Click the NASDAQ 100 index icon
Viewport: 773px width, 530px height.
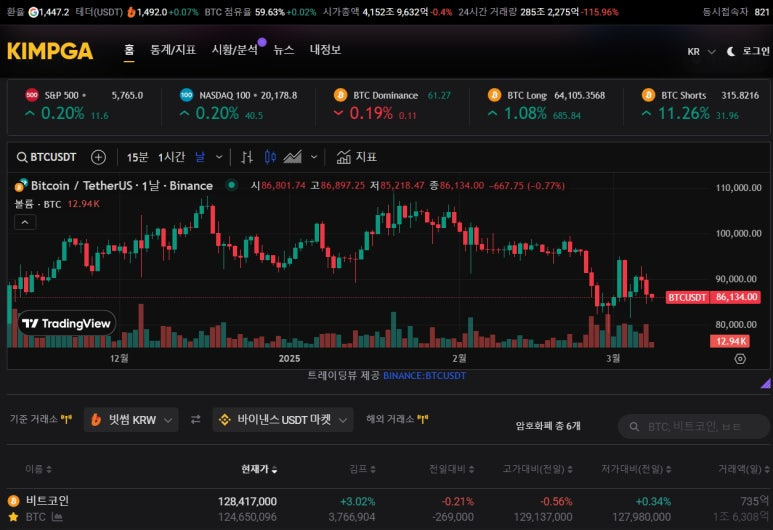click(x=186, y=95)
